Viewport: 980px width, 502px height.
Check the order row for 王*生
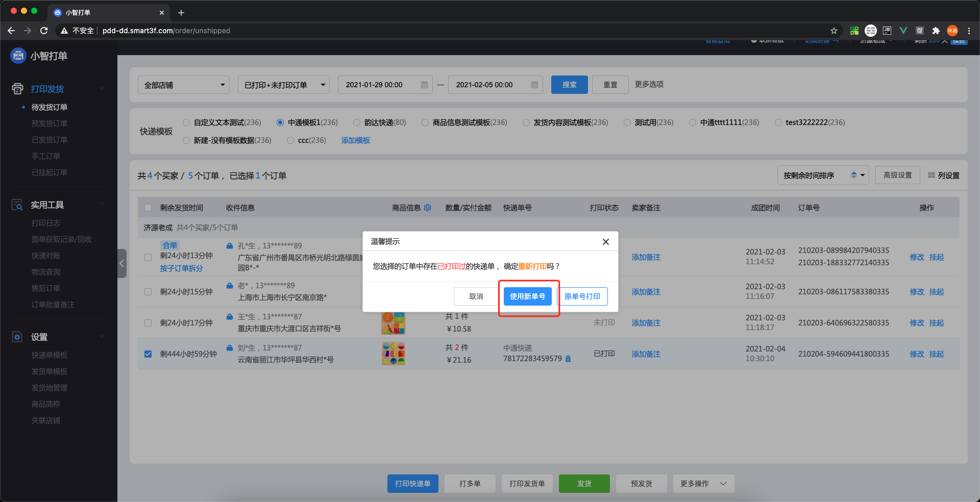tap(148, 323)
